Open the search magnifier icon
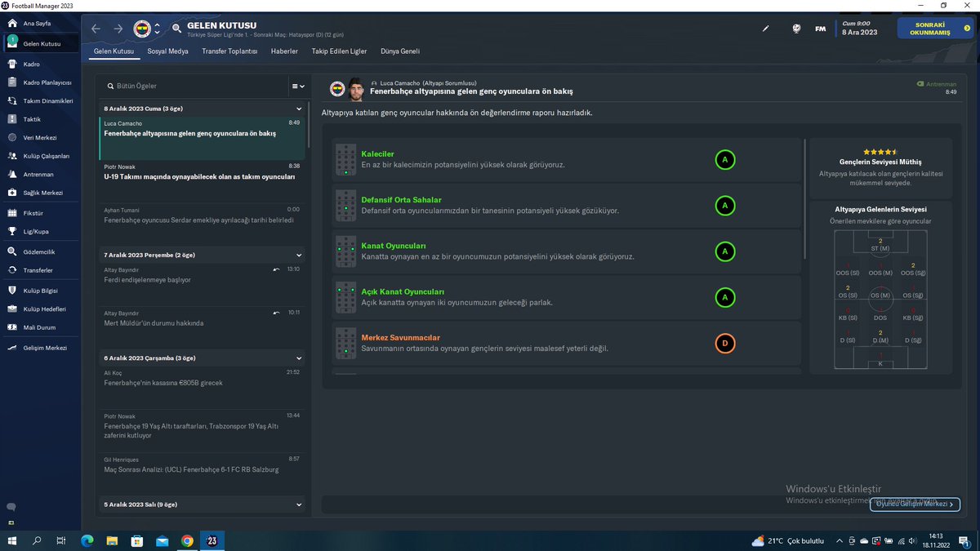 177,29
